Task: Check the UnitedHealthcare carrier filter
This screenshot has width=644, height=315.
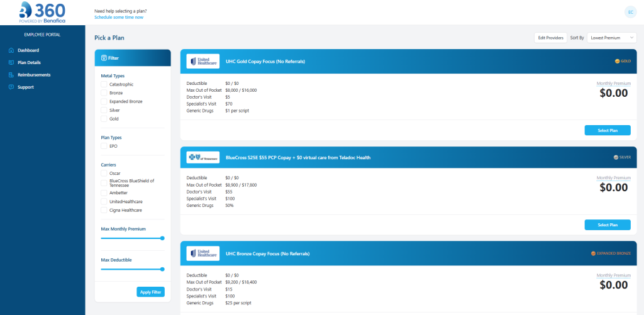Action: tap(104, 202)
